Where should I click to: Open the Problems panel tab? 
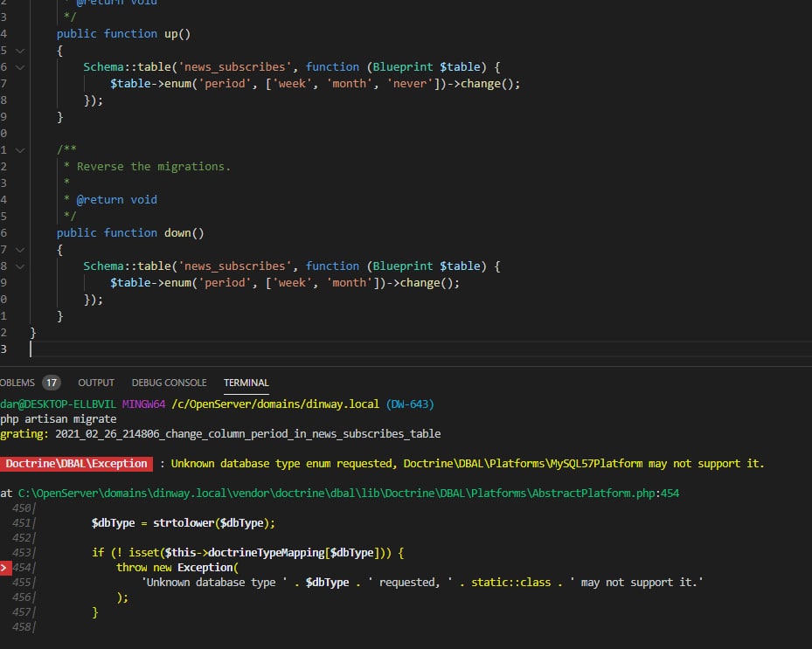coord(17,383)
